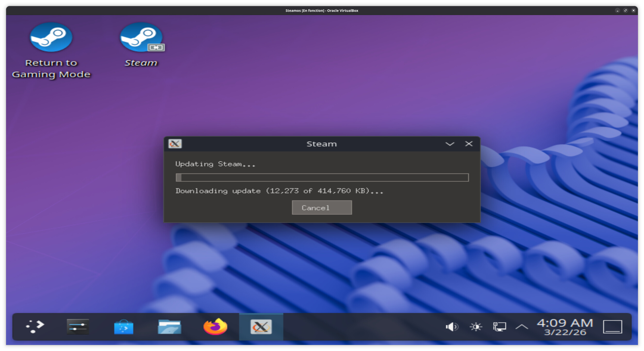Click the Steam update progress bar
This screenshot has width=644, height=351.
[322, 178]
